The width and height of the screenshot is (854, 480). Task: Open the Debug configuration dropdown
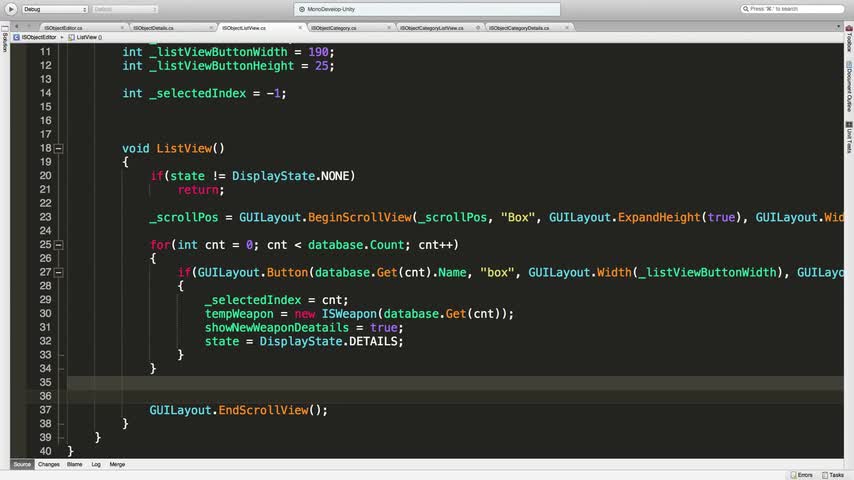click(x=54, y=9)
